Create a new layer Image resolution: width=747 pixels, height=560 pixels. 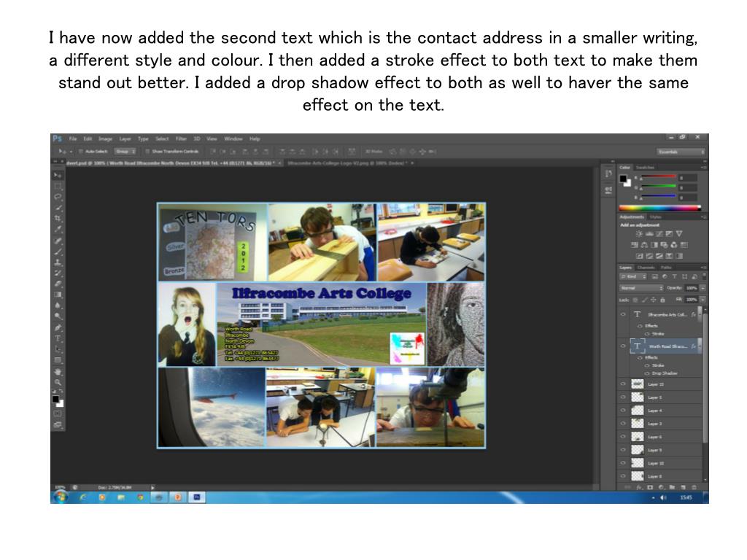pyautogui.click(x=683, y=488)
